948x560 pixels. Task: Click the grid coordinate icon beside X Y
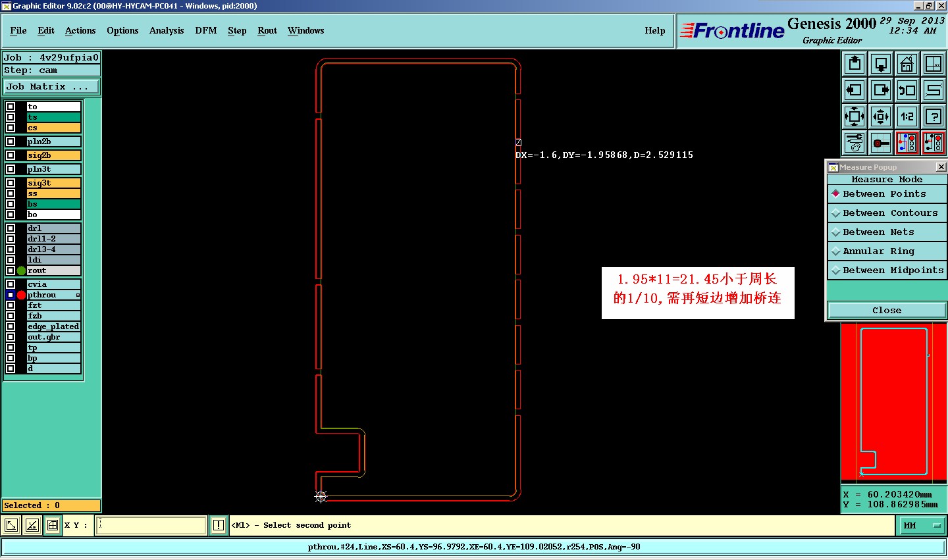[53, 525]
